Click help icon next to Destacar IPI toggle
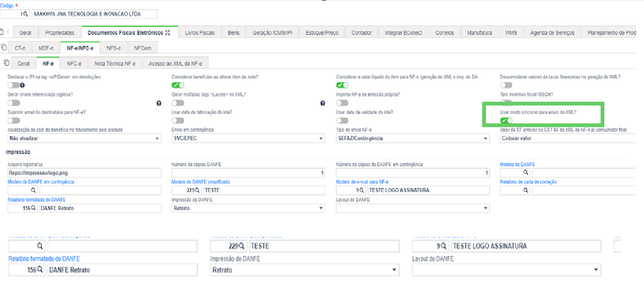The height and width of the screenshot is (284, 644). pyautogui.click(x=22, y=85)
